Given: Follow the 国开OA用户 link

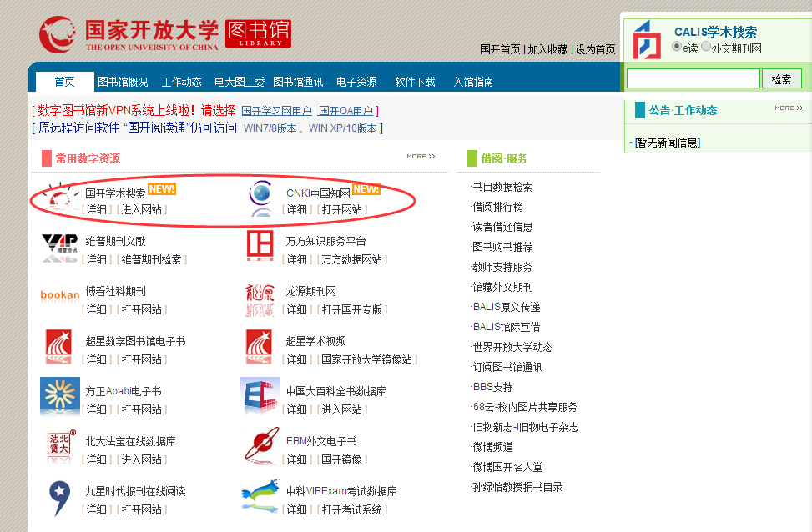Looking at the screenshot, I should [x=345, y=111].
